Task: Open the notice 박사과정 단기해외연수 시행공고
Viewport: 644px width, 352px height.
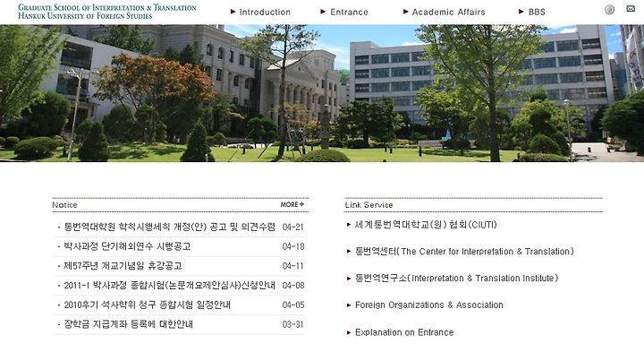Action: 127,246
